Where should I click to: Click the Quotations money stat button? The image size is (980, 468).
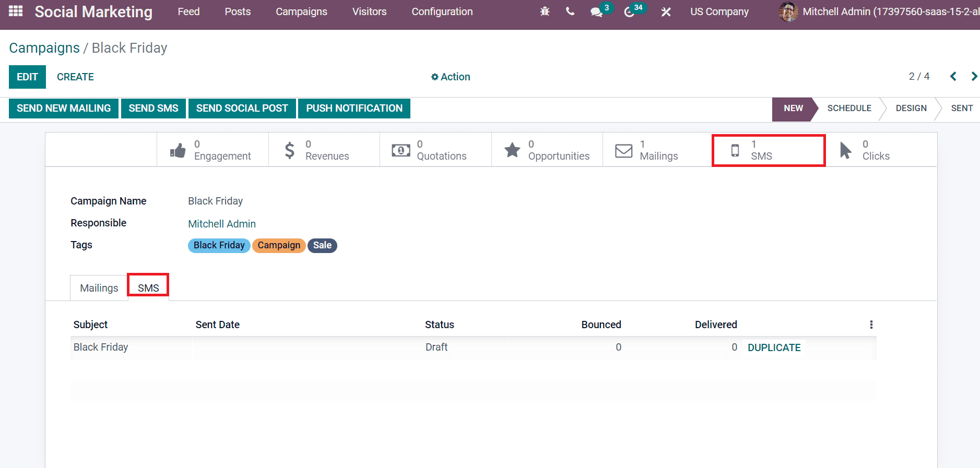pyautogui.click(x=435, y=150)
